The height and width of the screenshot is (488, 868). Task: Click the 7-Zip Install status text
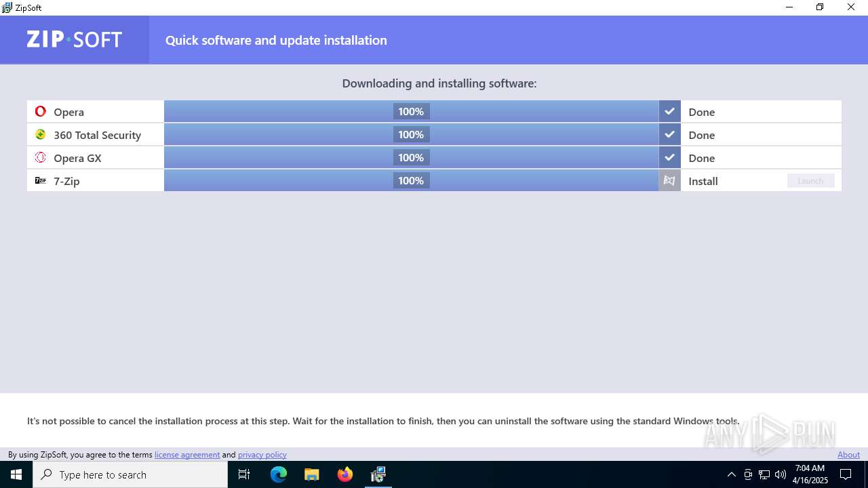(x=703, y=181)
